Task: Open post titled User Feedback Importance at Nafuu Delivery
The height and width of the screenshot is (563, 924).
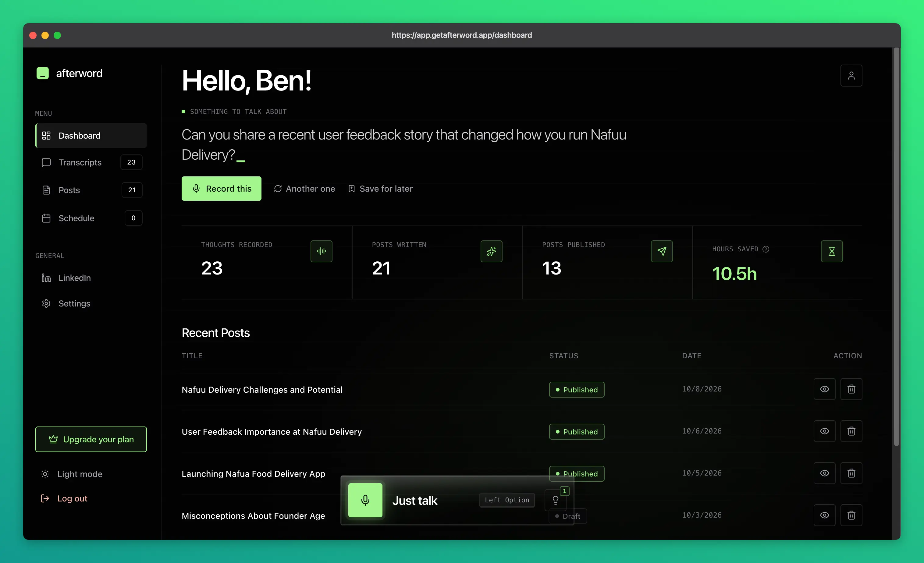Action: [272, 431]
